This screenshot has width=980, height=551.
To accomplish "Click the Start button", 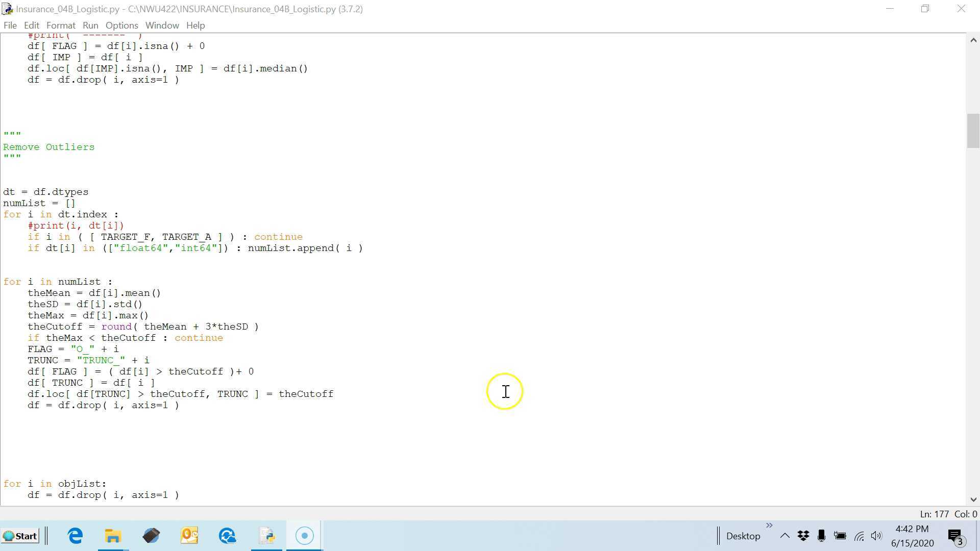I will [20, 536].
